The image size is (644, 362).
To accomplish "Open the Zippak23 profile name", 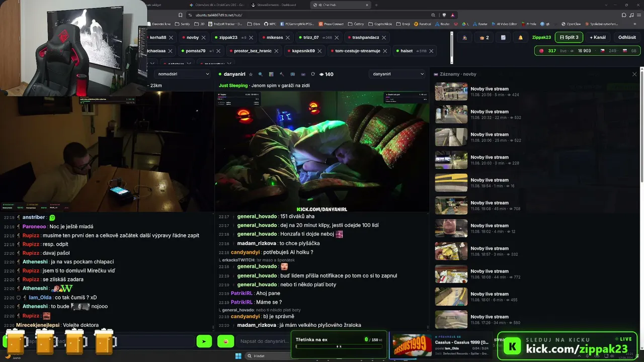I will 541,37.
